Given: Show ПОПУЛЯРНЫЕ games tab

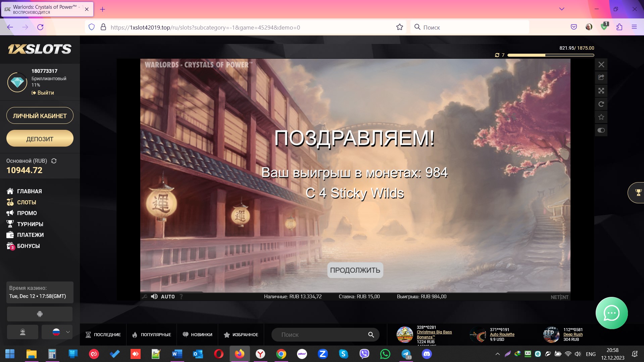Looking at the screenshot, I should 152,335.
